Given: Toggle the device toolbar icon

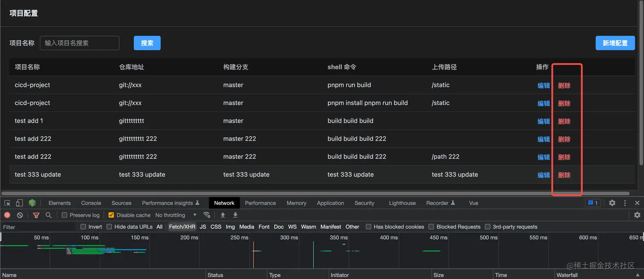Looking at the screenshot, I should pos(20,203).
